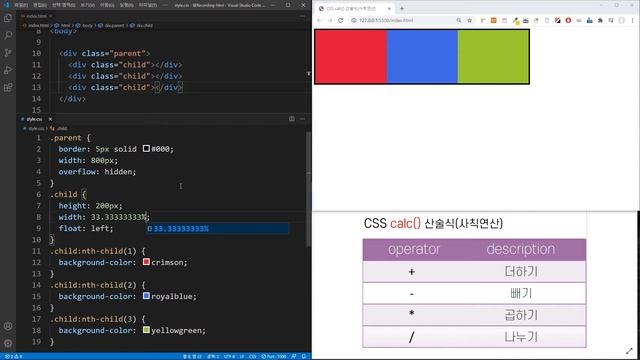The height and width of the screenshot is (360, 640).
Task: Click the div.child breadcrumb in index.html
Action: click(x=142, y=25)
